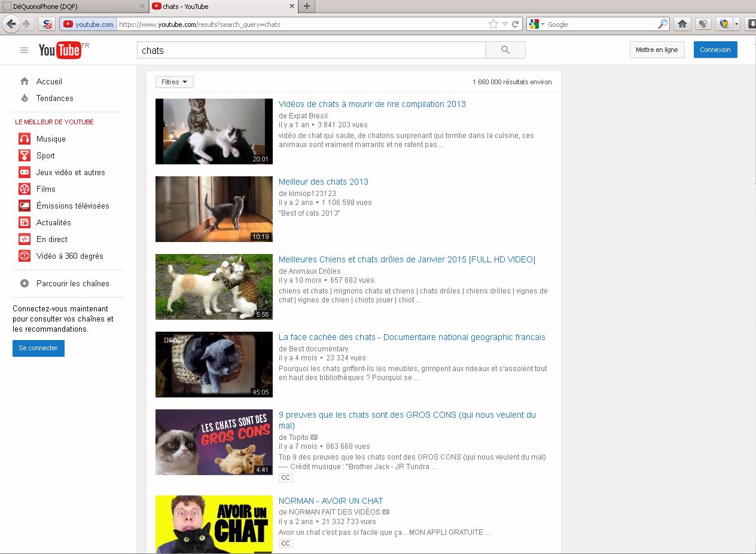Click the Vidéo à 360 degrés icon
This screenshot has height=554, width=756.
[25, 256]
